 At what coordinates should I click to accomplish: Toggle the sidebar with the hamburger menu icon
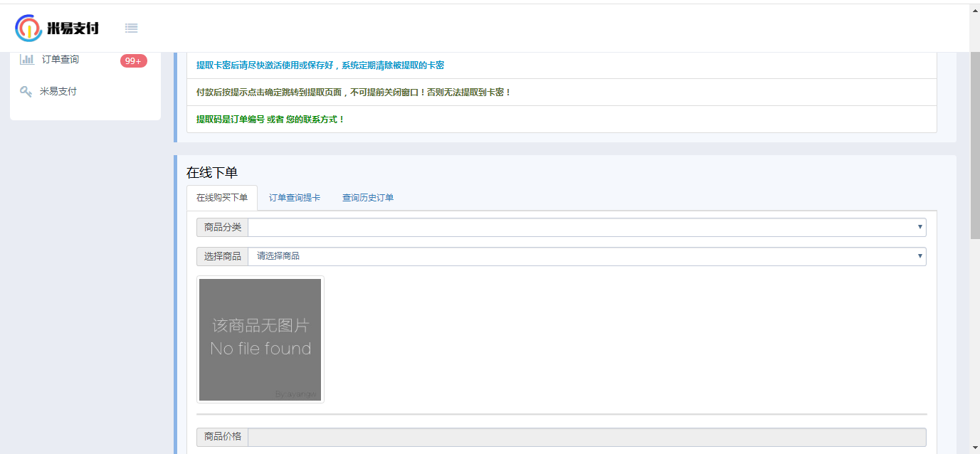tap(131, 28)
